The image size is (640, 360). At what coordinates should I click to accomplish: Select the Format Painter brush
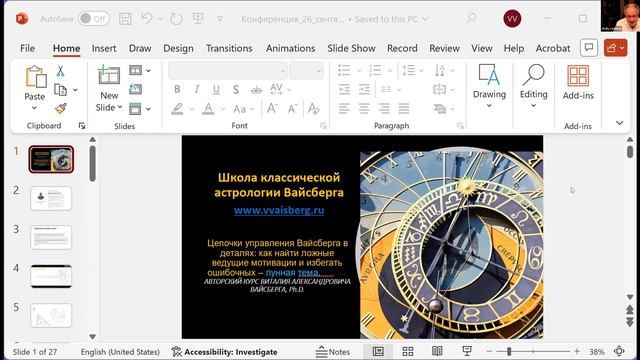(x=60, y=108)
